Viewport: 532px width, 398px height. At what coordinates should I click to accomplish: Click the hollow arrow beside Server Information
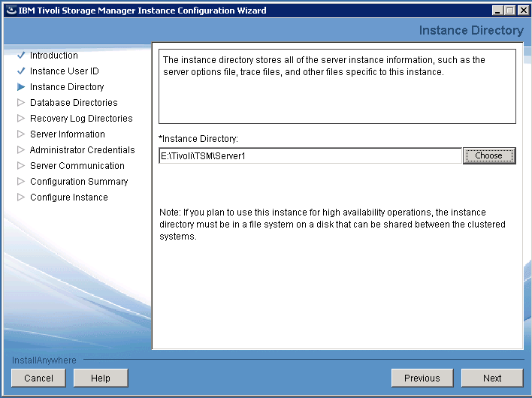pyautogui.click(x=21, y=134)
